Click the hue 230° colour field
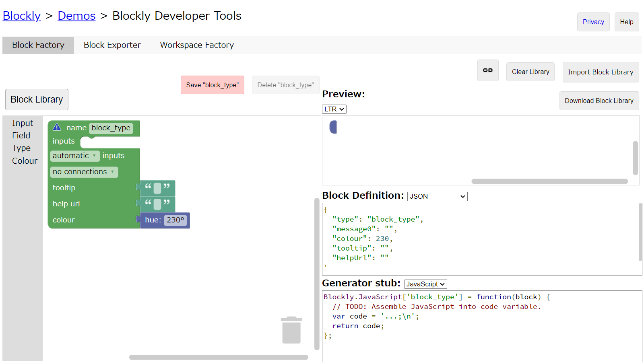The height and width of the screenshot is (362, 644). click(x=175, y=220)
